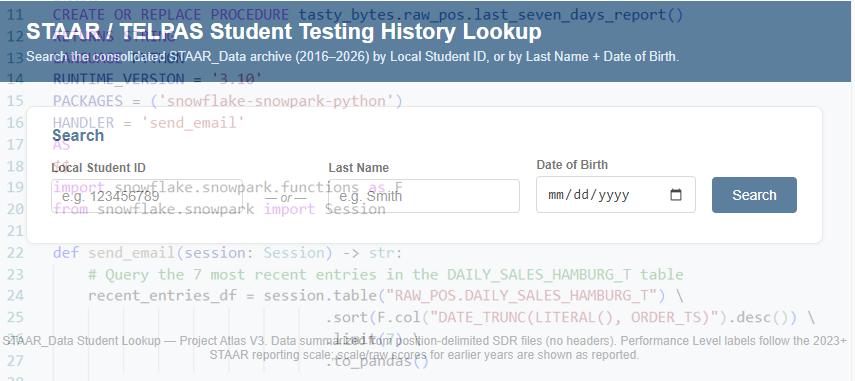Click line number 24 in code gutter
Screen dimensions: 855x381
pos(15,296)
